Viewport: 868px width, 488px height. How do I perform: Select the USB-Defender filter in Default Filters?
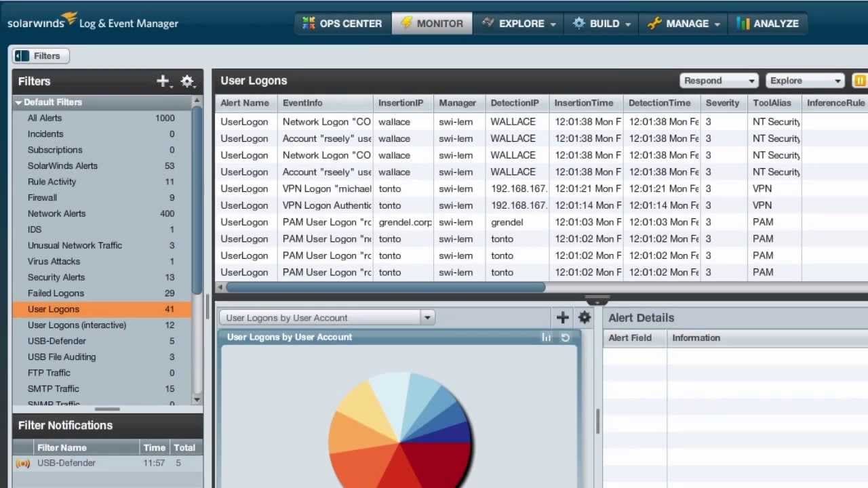102,341
